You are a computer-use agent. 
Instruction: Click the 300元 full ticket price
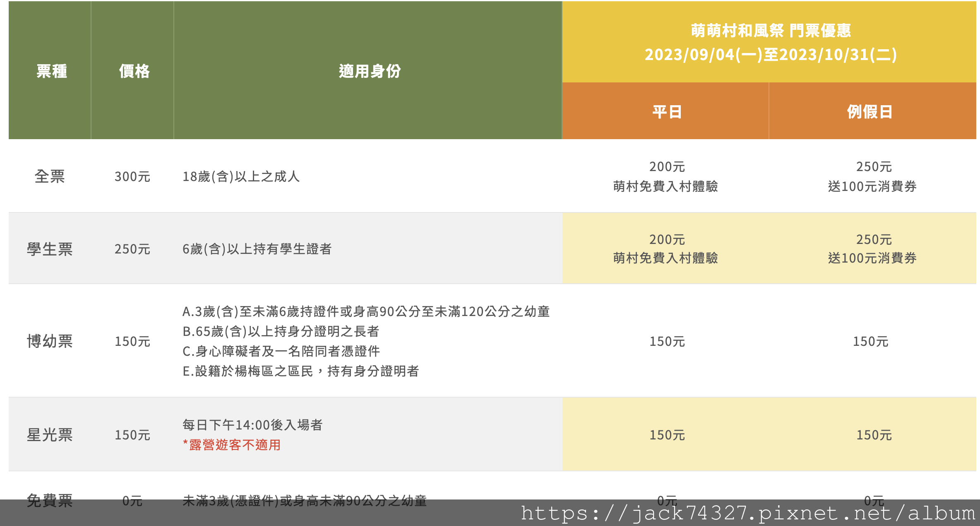point(132,177)
